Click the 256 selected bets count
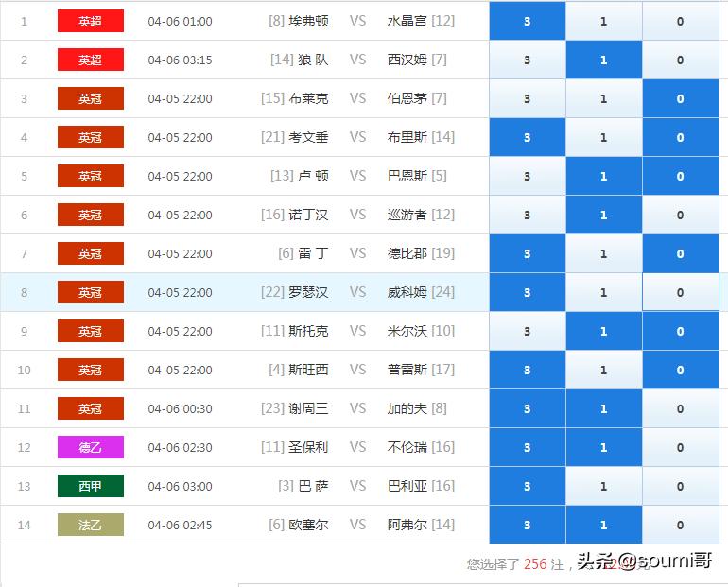 (535, 563)
